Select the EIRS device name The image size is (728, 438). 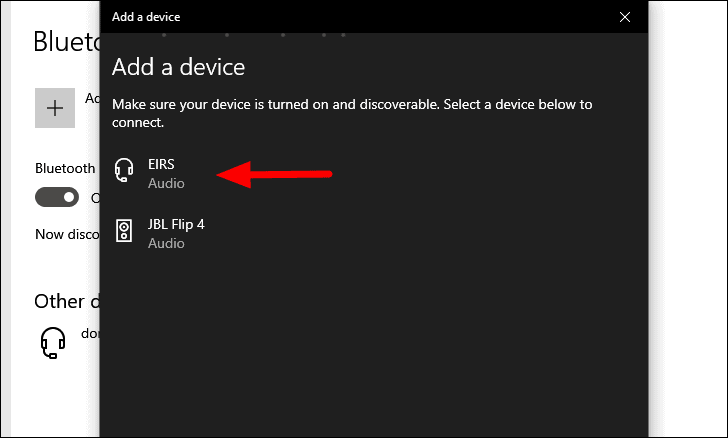click(x=161, y=164)
